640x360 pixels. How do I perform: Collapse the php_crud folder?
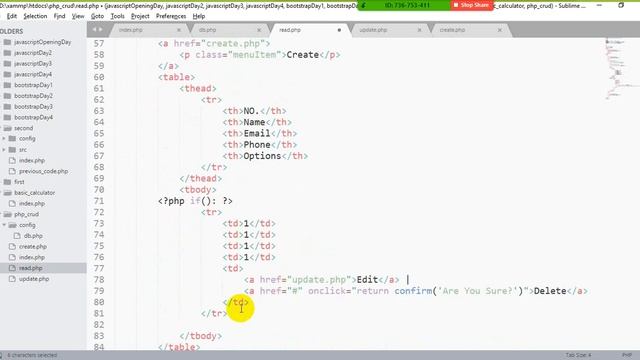pyautogui.click(x=26, y=214)
